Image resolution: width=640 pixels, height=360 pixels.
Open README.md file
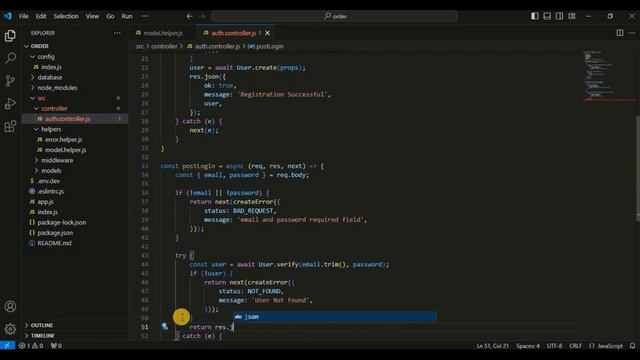pyautogui.click(x=75, y=243)
